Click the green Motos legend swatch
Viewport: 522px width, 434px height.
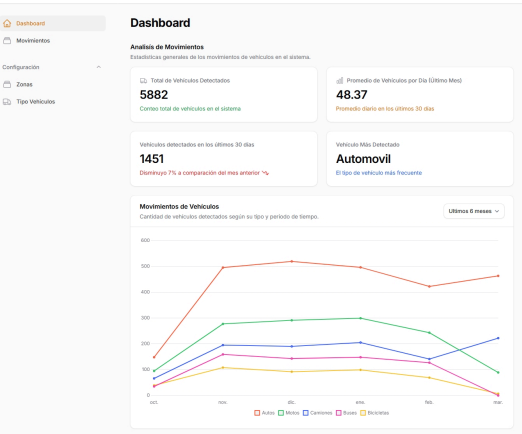(281, 413)
